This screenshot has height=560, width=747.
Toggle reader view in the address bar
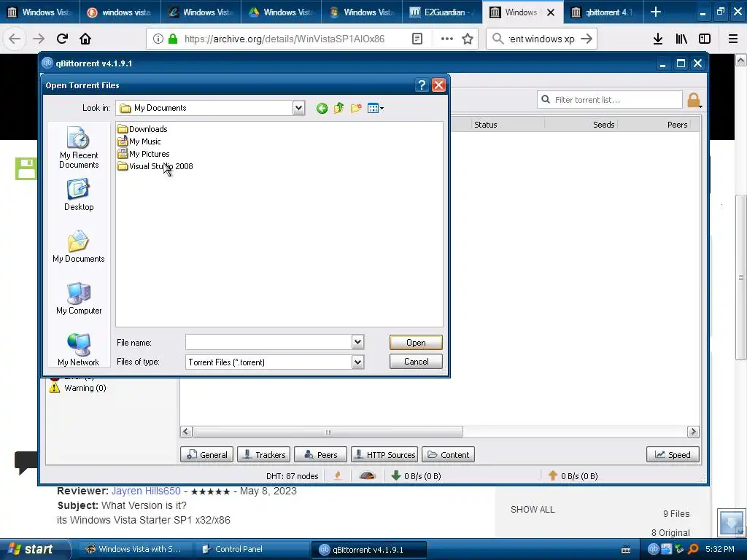417,39
